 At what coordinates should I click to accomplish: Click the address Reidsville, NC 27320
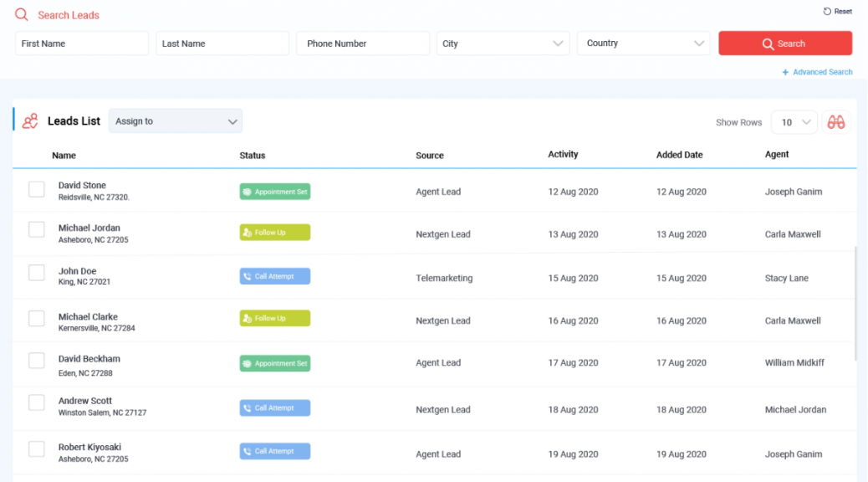coord(94,197)
